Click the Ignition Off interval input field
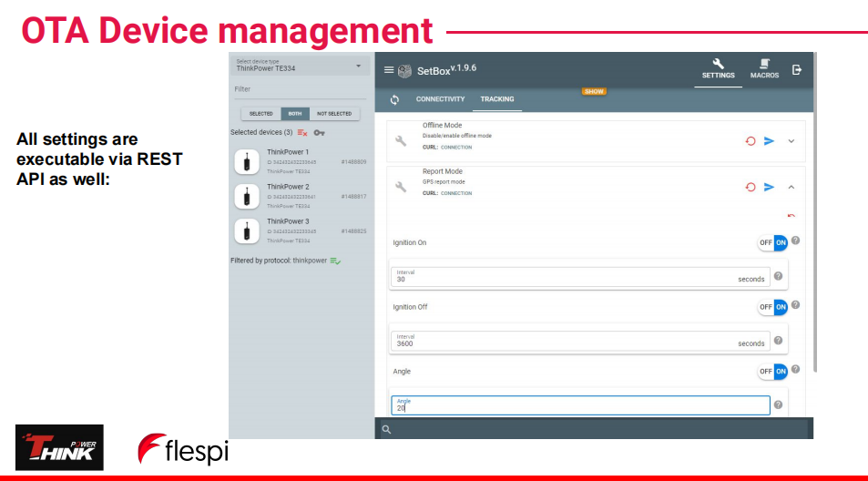868x481 pixels. [x=565, y=342]
